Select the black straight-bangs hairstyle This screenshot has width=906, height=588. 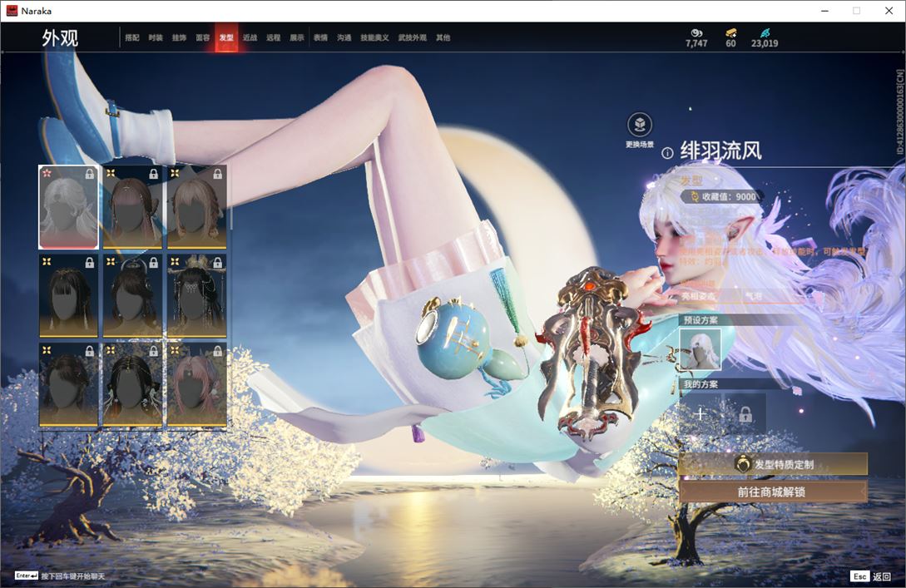(69, 296)
